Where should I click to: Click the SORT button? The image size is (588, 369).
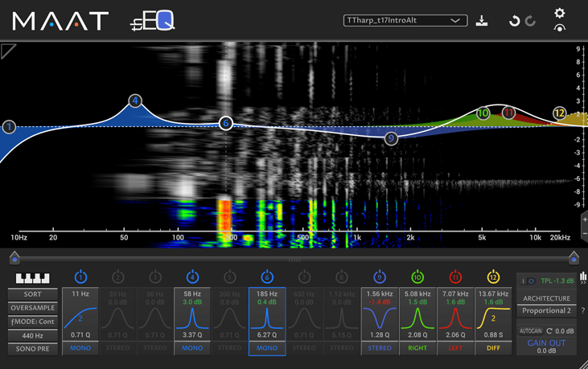(33, 294)
